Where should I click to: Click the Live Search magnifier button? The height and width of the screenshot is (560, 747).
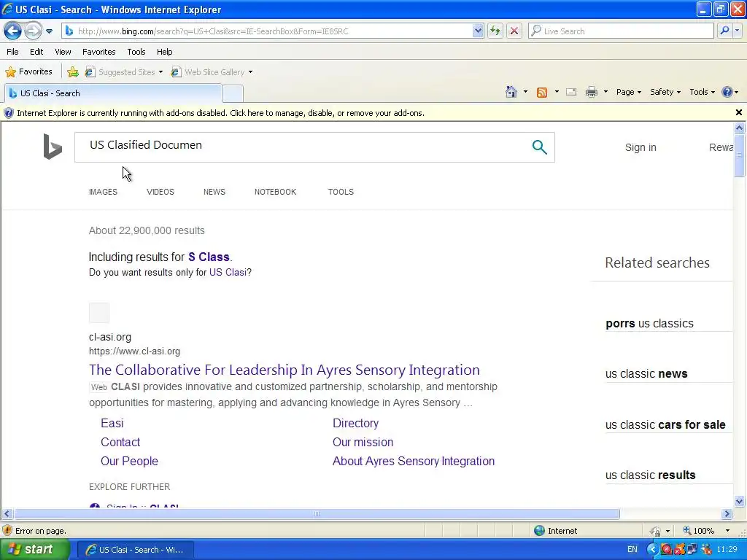(x=724, y=31)
